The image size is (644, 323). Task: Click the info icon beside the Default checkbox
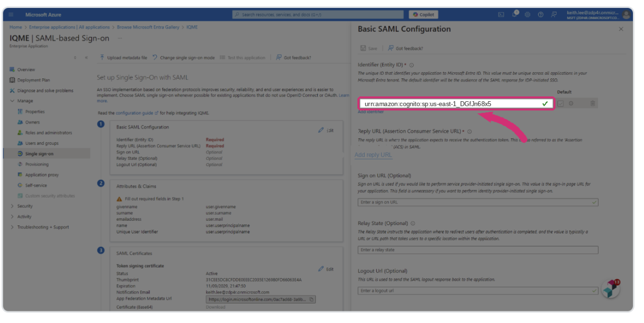coord(571,103)
